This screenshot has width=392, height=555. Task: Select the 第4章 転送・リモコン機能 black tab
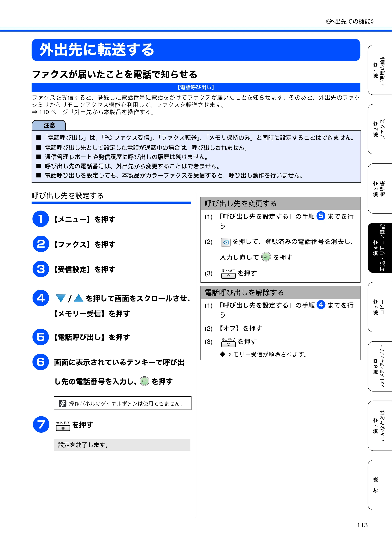(380, 248)
